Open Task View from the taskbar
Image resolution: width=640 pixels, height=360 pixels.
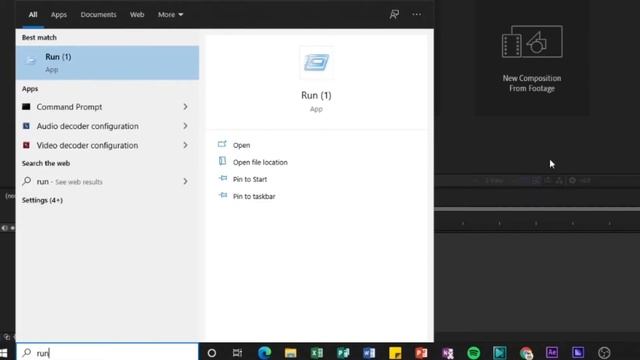click(237, 353)
